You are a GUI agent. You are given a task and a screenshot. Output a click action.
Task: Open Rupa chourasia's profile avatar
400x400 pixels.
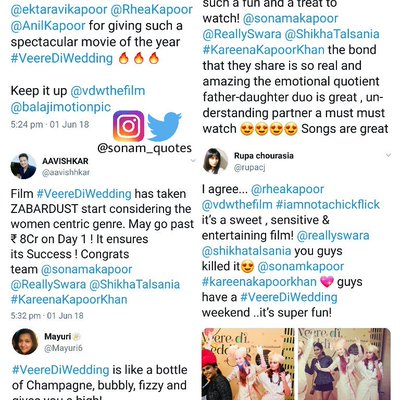point(215,161)
